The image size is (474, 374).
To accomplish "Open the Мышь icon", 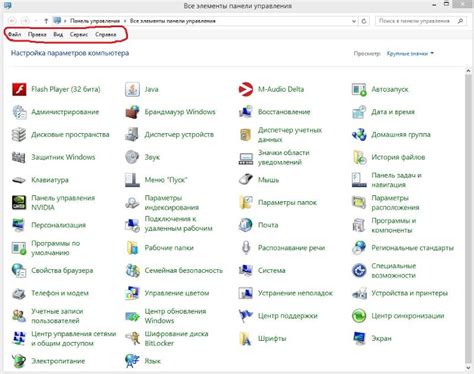I will click(246, 180).
